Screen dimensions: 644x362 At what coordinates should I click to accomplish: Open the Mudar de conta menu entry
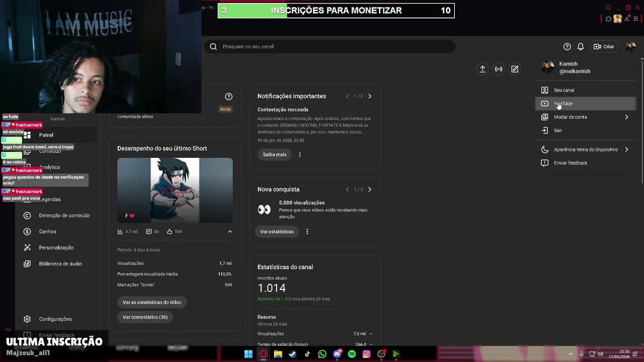(x=586, y=117)
